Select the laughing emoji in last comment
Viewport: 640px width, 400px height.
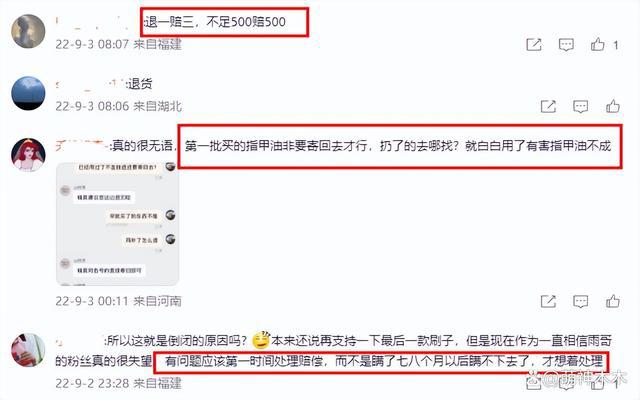pos(262,340)
